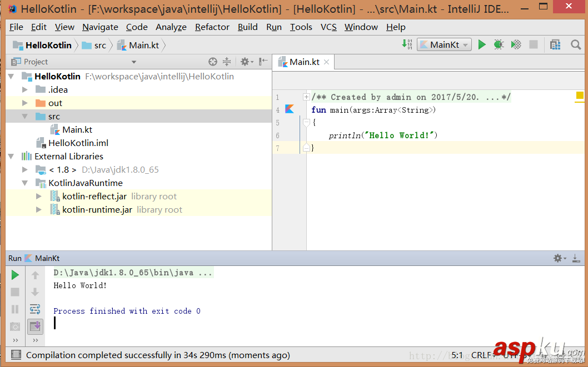Click the Make Project build icon
The width and height of the screenshot is (588, 367).
click(x=407, y=44)
